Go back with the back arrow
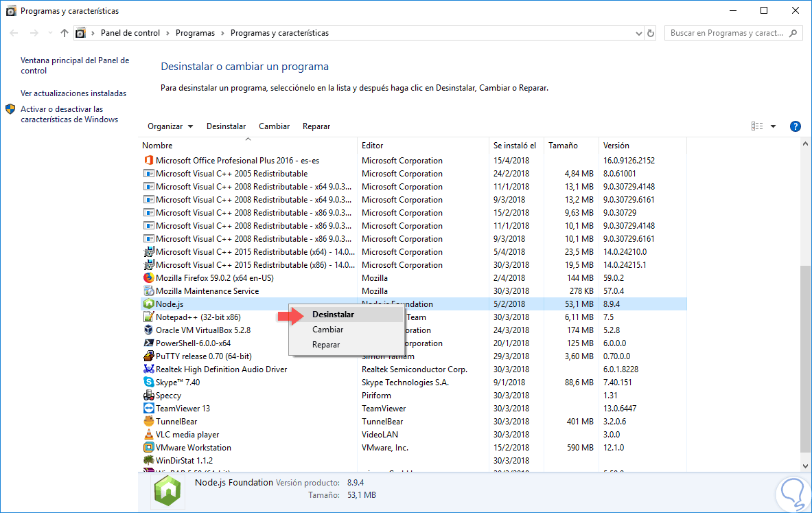Screen dimensions: 812x513 coord(14,33)
